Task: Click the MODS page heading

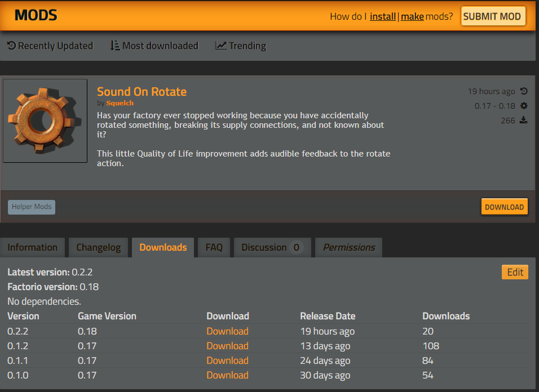Action: click(x=36, y=15)
